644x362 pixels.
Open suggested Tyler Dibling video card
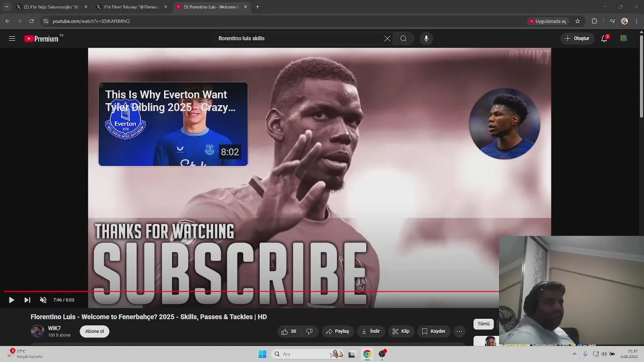[173, 124]
